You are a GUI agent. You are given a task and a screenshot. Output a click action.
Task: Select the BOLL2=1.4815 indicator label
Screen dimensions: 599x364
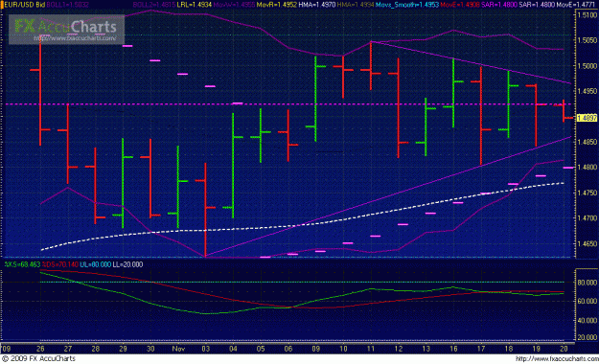154,5
